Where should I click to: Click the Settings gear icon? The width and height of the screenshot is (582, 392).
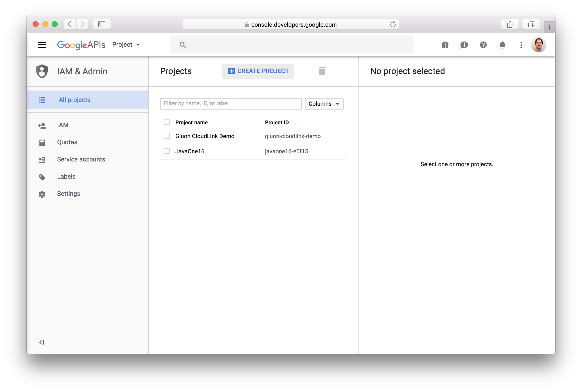tap(42, 194)
